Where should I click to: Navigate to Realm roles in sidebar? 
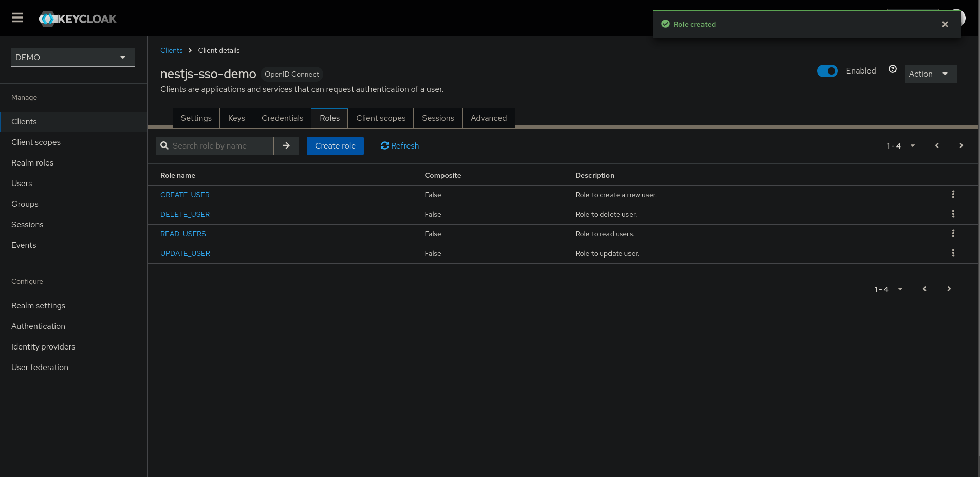[73, 163]
